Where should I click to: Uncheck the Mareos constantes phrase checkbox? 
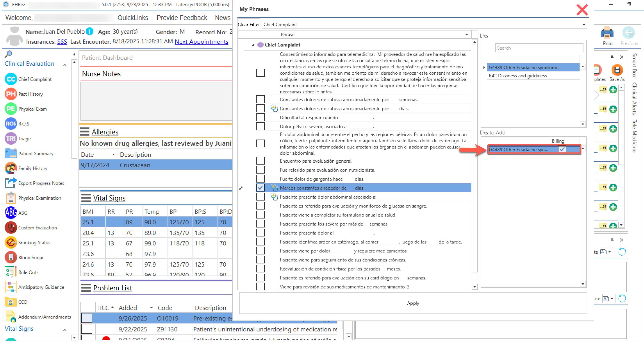(260, 188)
